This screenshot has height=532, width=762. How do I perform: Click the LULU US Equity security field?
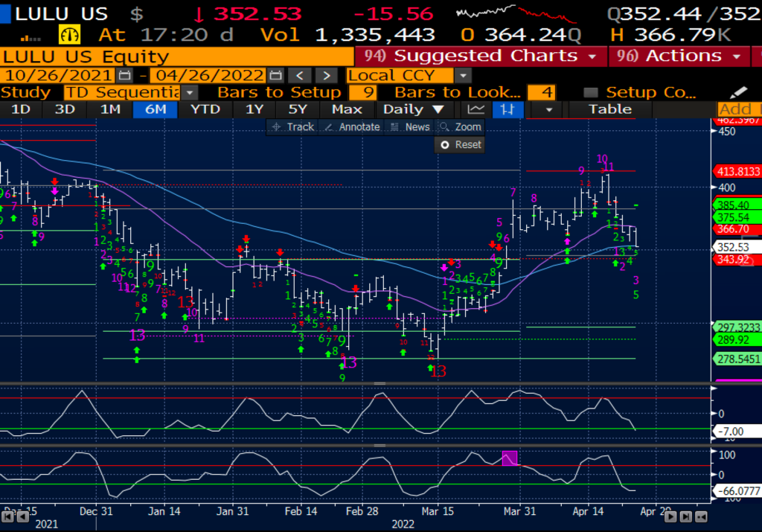pos(177,57)
